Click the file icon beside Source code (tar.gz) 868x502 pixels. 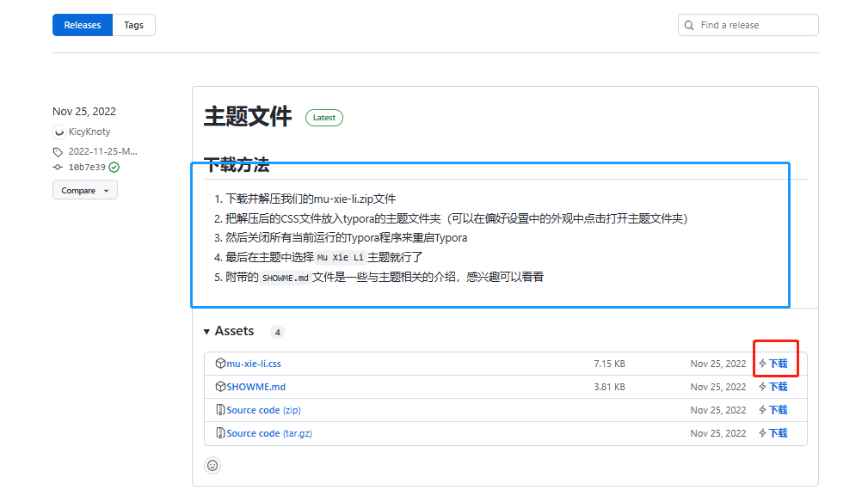point(220,433)
